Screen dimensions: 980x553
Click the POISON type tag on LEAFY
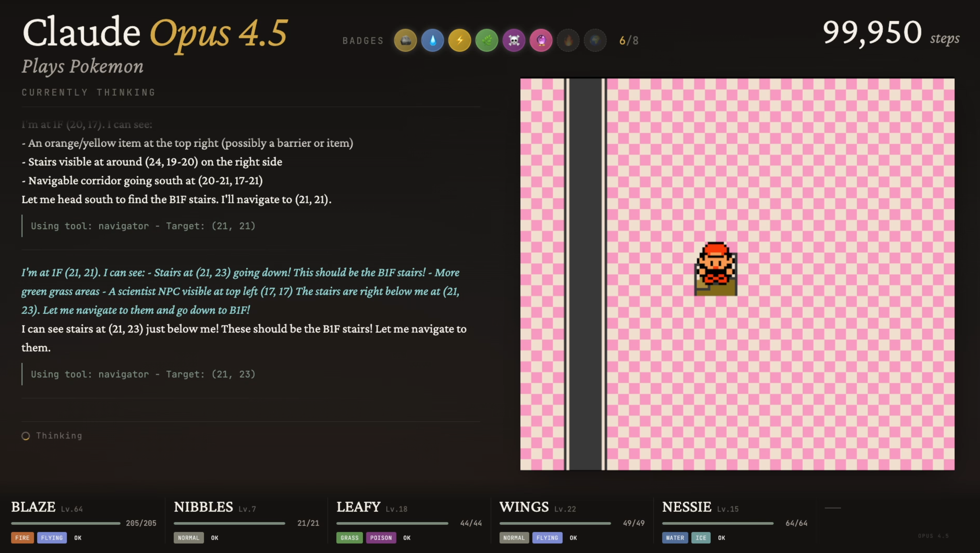pyautogui.click(x=381, y=538)
